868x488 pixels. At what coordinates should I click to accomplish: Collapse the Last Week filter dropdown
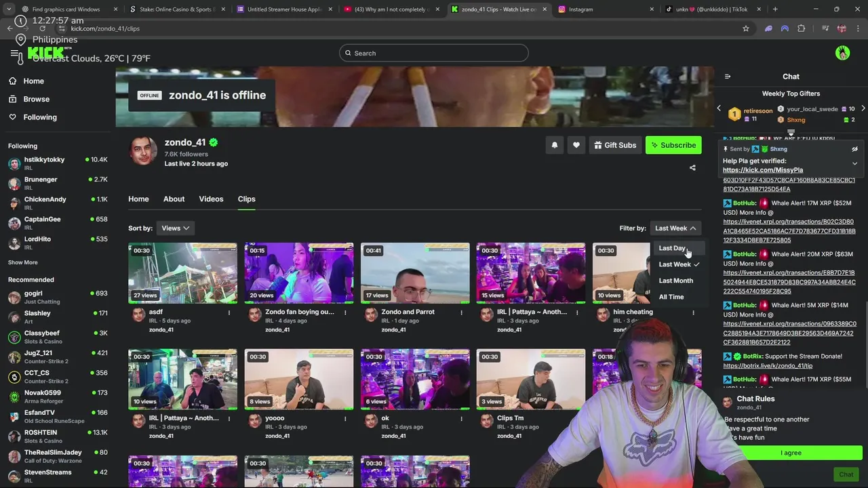pos(675,228)
